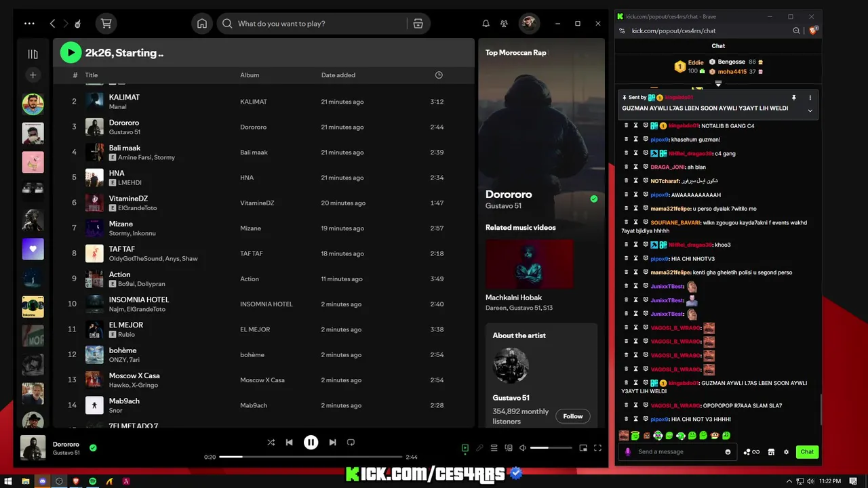
Task: Open Machkalni Hobak related music video
Action: tap(530, 264)
